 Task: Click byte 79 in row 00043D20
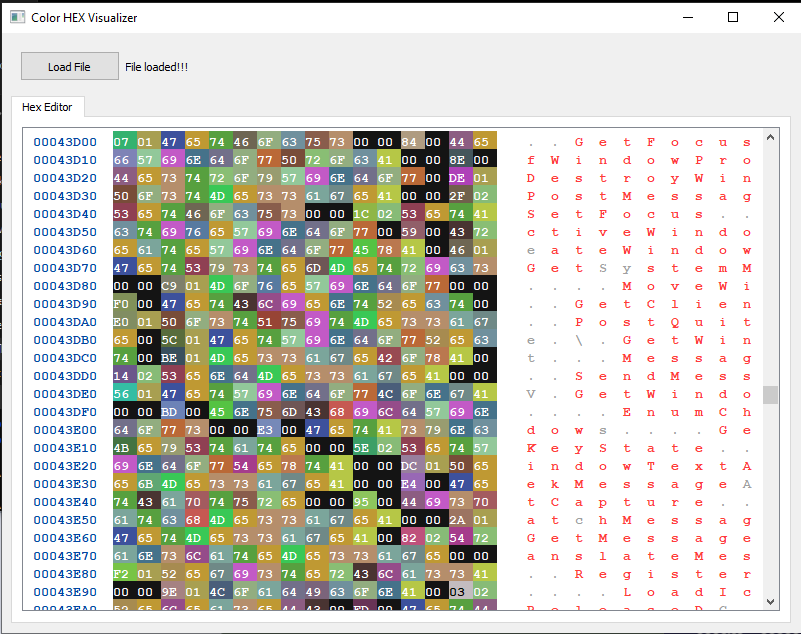[269, 178]
